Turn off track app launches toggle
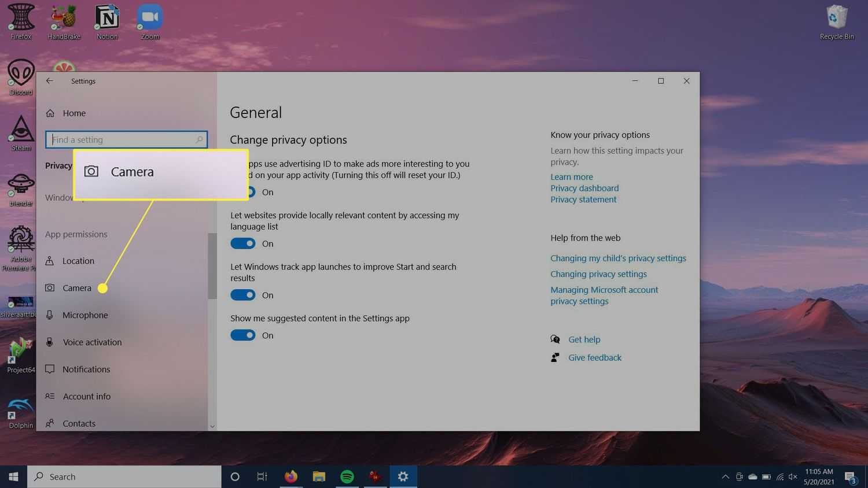868x488 pixels. pyautogui.click(x=243, y=295)
